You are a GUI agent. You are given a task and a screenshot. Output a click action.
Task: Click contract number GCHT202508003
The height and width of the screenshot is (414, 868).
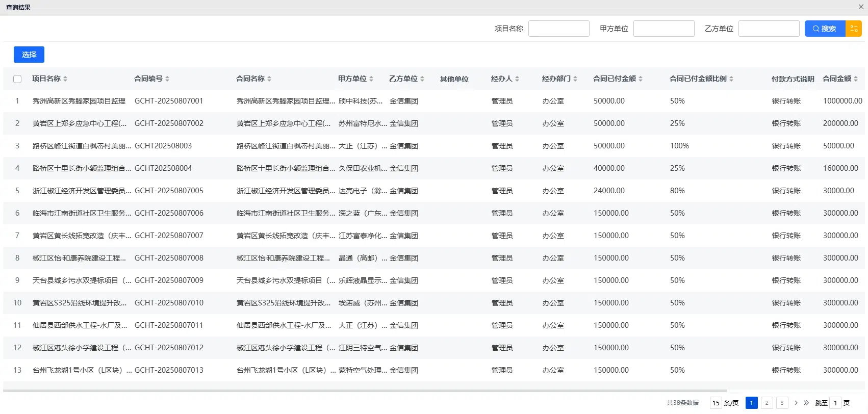pyautogui.click(x=163, y=146)
